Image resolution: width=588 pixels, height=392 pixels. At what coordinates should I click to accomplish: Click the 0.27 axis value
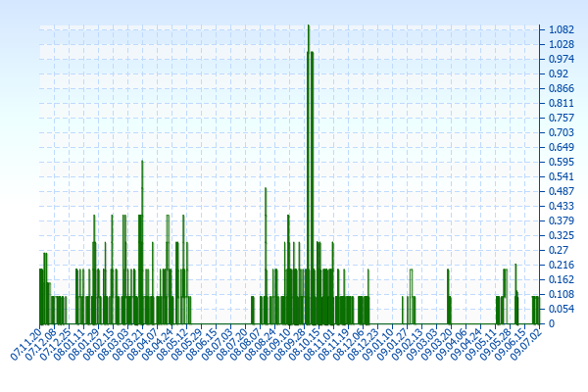(559, 250)
